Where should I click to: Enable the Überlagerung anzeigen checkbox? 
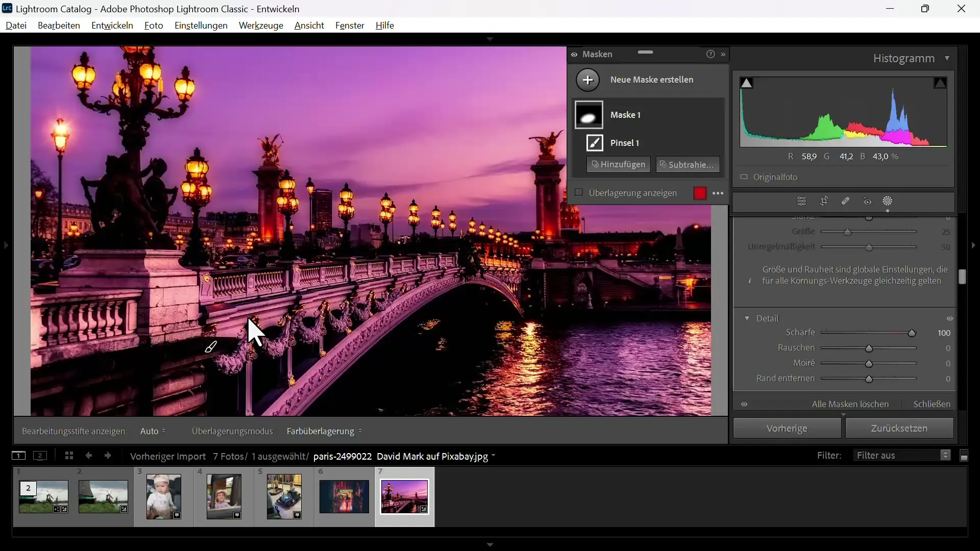click(579, 193)
